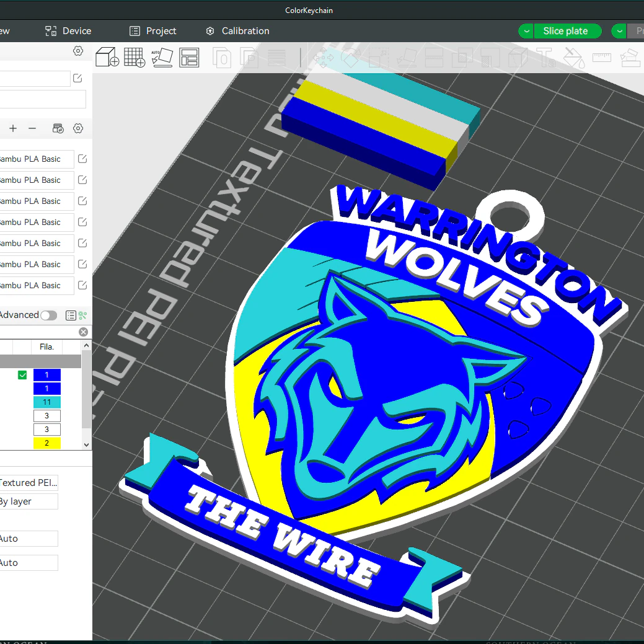644x644 pixels.
Task: Toggle the Advanced mode switch
Action: coord(48,315)
